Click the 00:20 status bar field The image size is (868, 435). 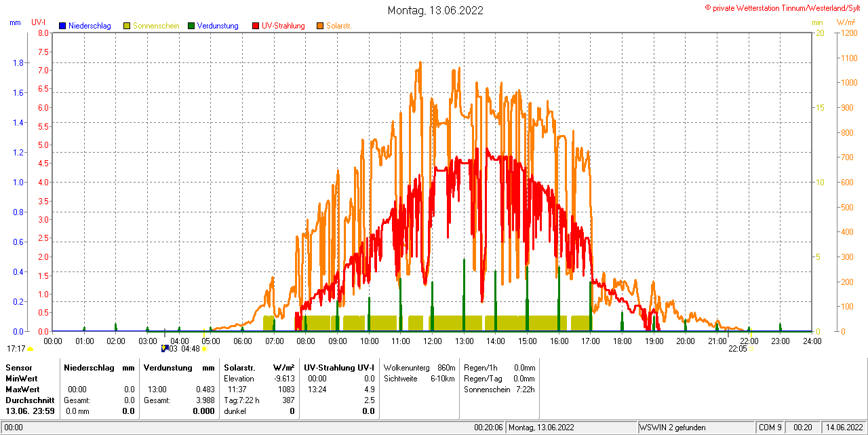tap(802, 428)
